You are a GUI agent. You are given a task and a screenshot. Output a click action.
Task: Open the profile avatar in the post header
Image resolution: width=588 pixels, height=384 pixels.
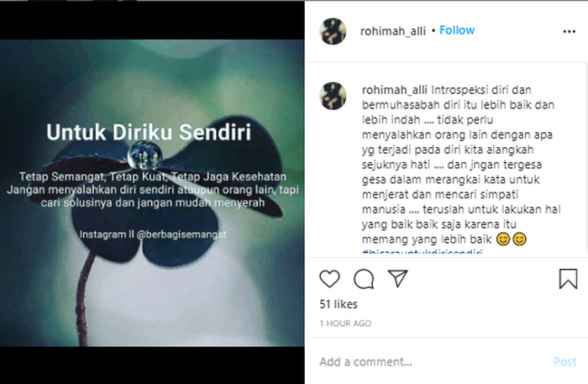[x=333, y=31]
